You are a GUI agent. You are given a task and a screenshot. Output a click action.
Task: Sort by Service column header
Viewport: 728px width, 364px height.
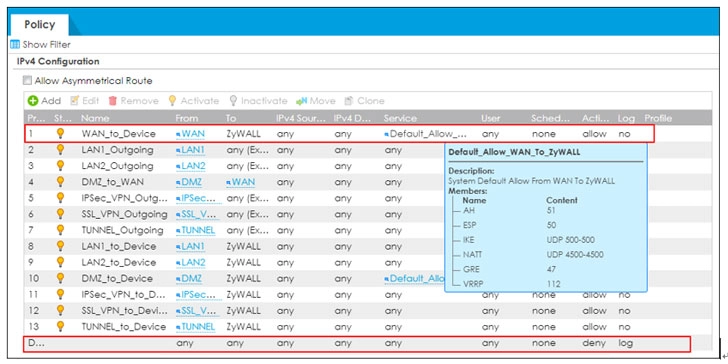coord(400,118)
